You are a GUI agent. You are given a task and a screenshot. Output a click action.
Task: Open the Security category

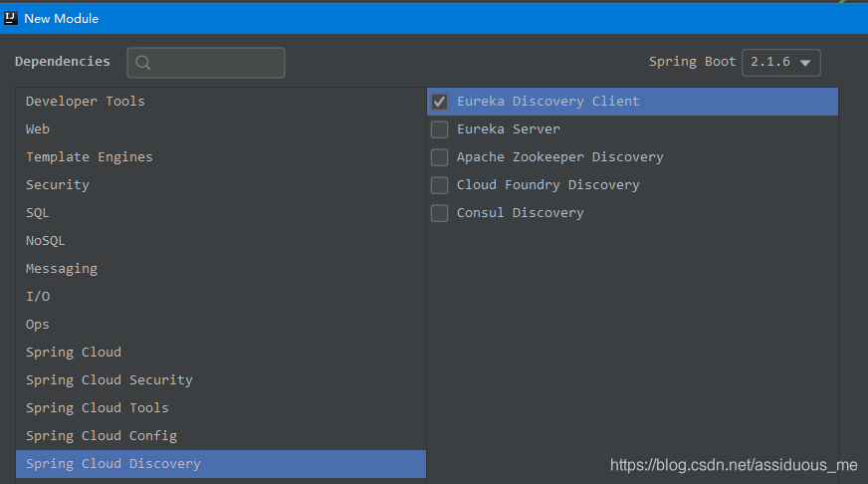click(x=221, y=185)
